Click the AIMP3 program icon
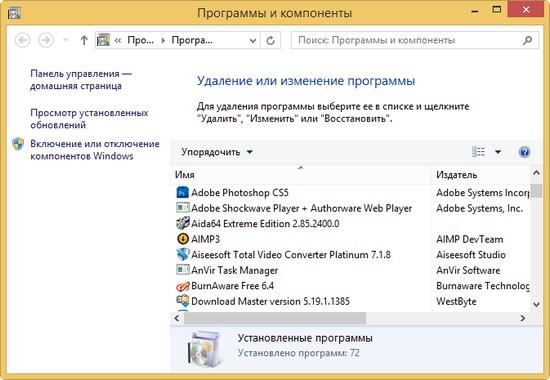Viewport: 550px width, 380px height. pyautogui.click(x=182, y=239)
